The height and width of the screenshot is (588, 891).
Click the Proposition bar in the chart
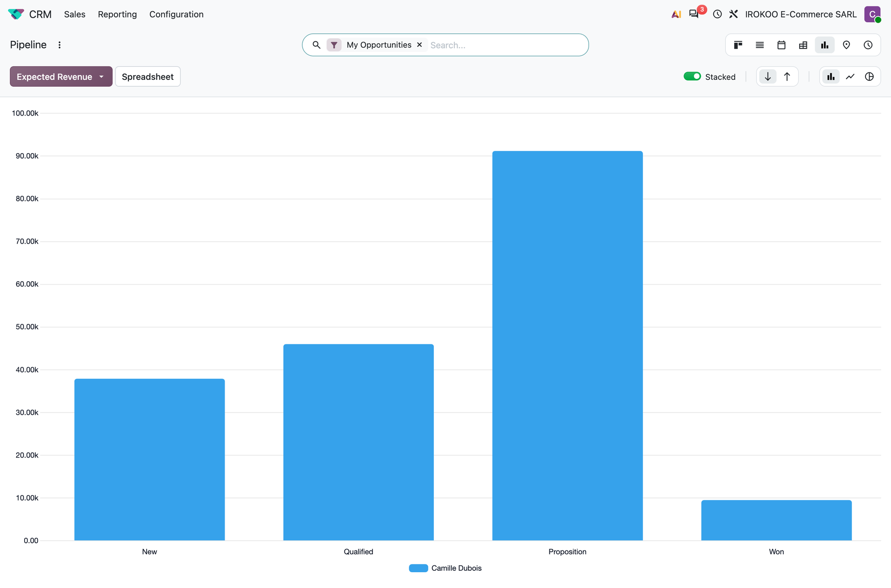(x=568, y=345)
